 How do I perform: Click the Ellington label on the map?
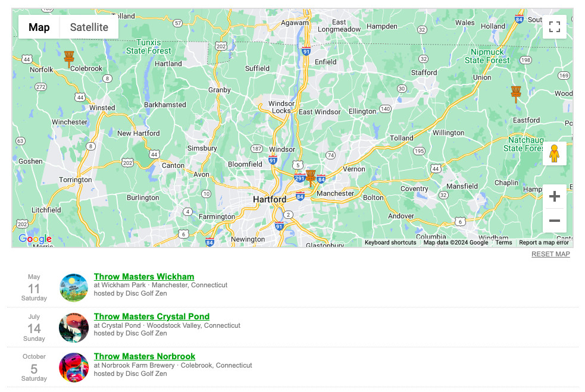coord(362,111)
